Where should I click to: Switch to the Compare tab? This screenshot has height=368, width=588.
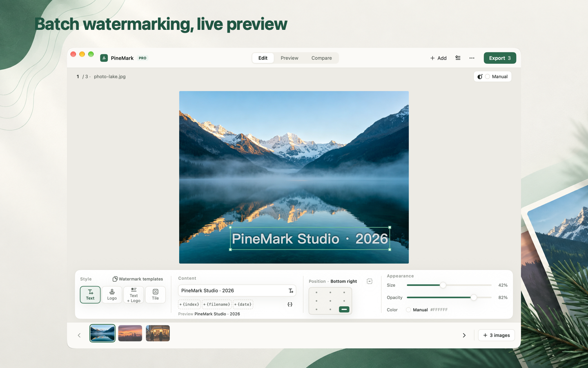click(x=322, y=58)
